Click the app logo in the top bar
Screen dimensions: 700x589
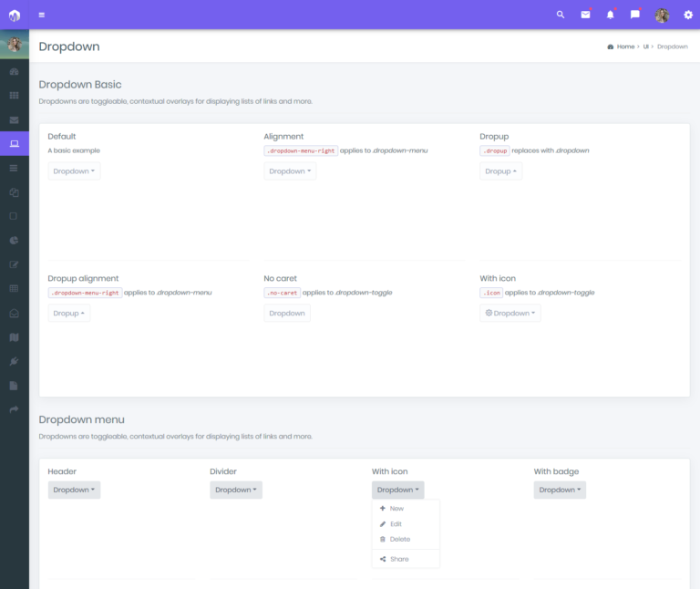[x=15, y=15]
